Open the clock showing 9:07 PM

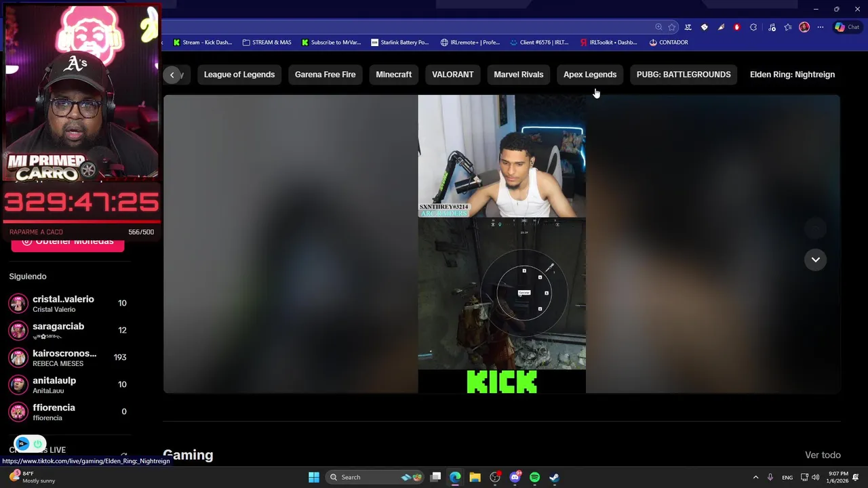837,477
